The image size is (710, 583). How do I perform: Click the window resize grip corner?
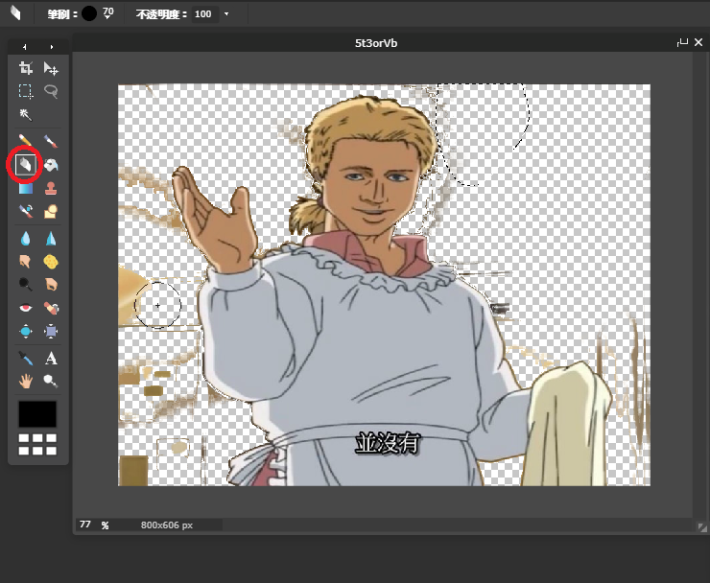(x=701, y=527)
